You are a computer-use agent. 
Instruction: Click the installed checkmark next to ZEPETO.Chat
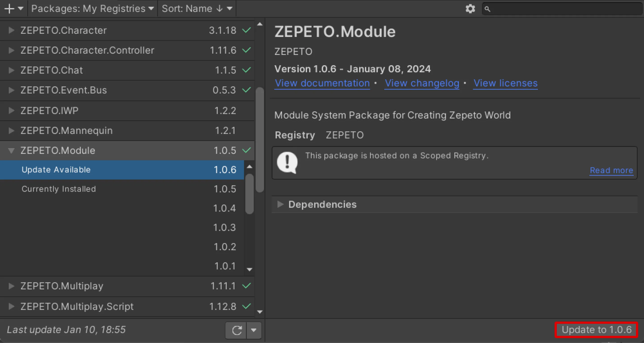click(246, 70)
